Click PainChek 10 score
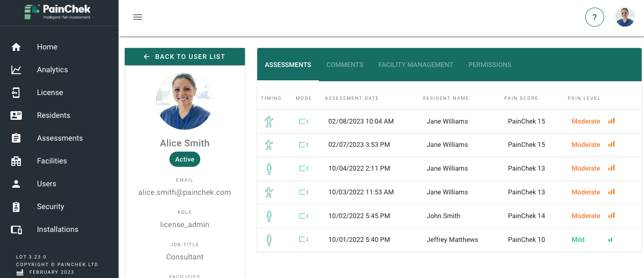The width and height of the screenshot is (644, 278). (x=526, y=240)
